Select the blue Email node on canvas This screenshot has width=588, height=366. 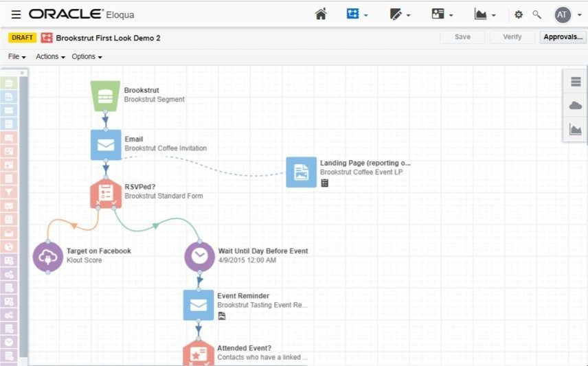(106, 145)
